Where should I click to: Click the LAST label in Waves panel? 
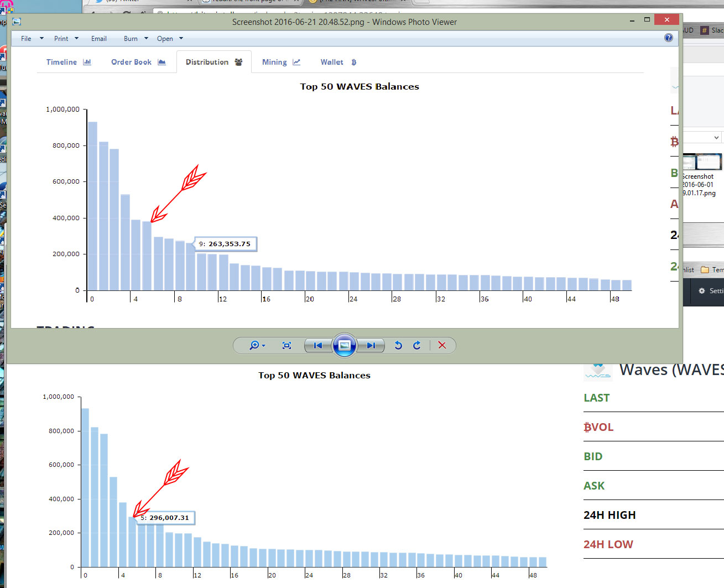click(x=596, y=398)
